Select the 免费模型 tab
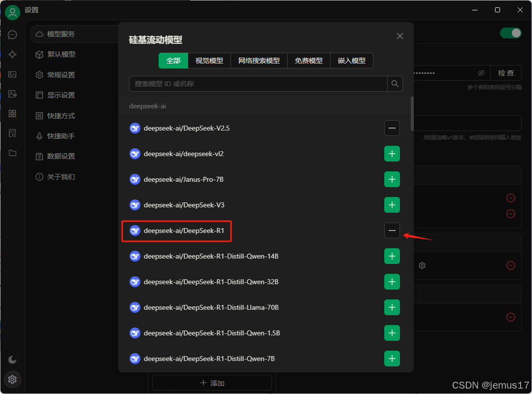532x394 pixels. 309,61
